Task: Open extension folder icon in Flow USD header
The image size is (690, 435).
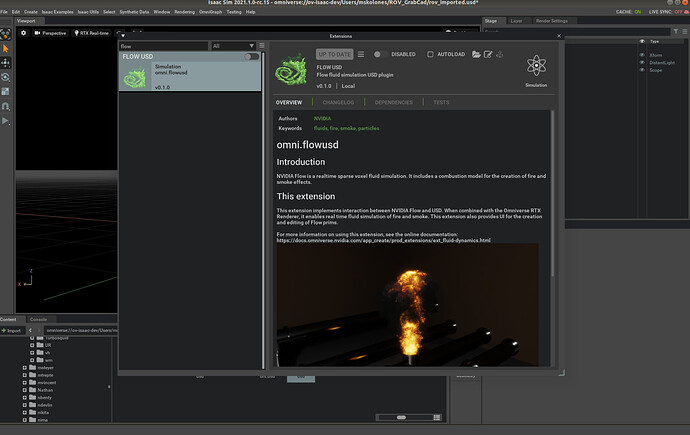Action: pyautogui.click(x=476, y=54)
